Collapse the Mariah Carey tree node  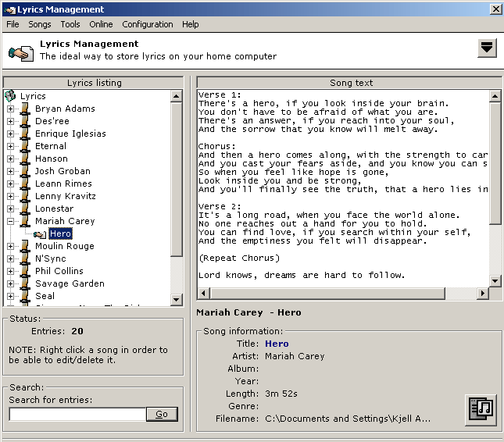[x=11, y=221]
